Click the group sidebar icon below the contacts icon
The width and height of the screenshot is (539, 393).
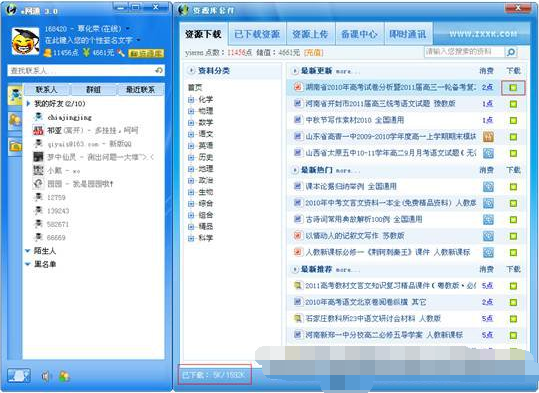point(15,120)
